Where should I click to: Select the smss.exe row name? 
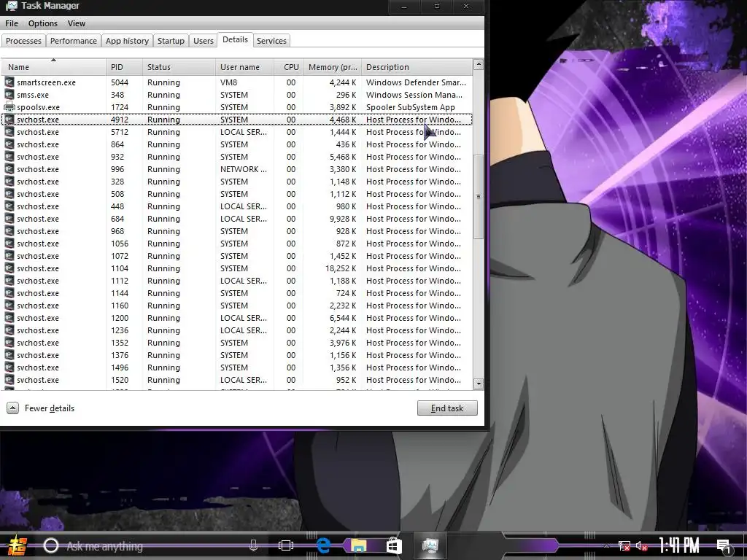point(33,95)
